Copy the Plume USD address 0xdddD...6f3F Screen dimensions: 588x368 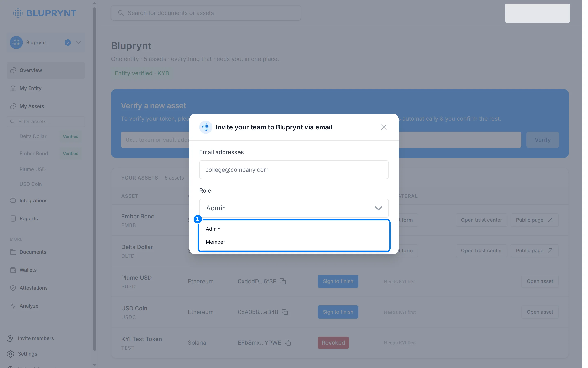[283, 281]
